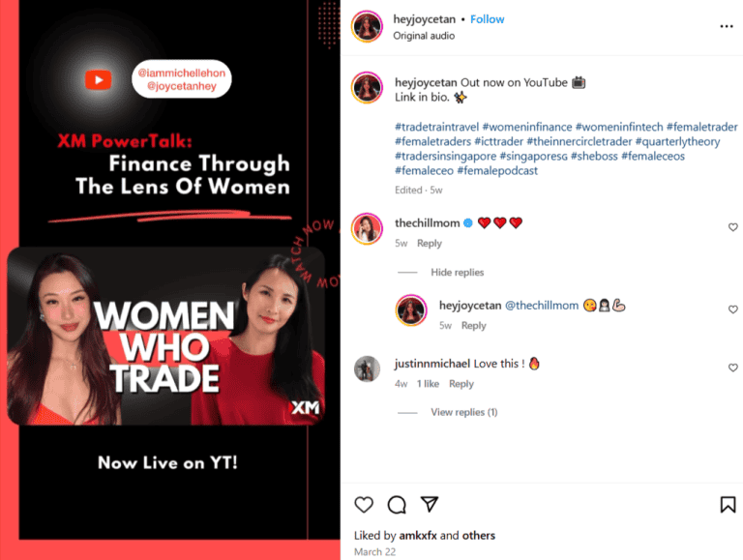Save the post with the bookmark icon

pyautogui.click(x=728, y=505)
